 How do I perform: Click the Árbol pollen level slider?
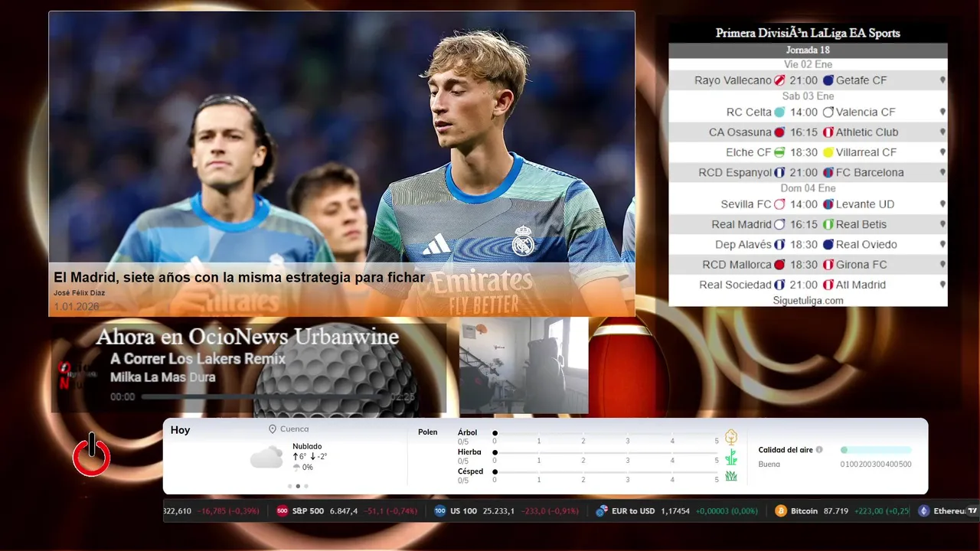[606, 433]
